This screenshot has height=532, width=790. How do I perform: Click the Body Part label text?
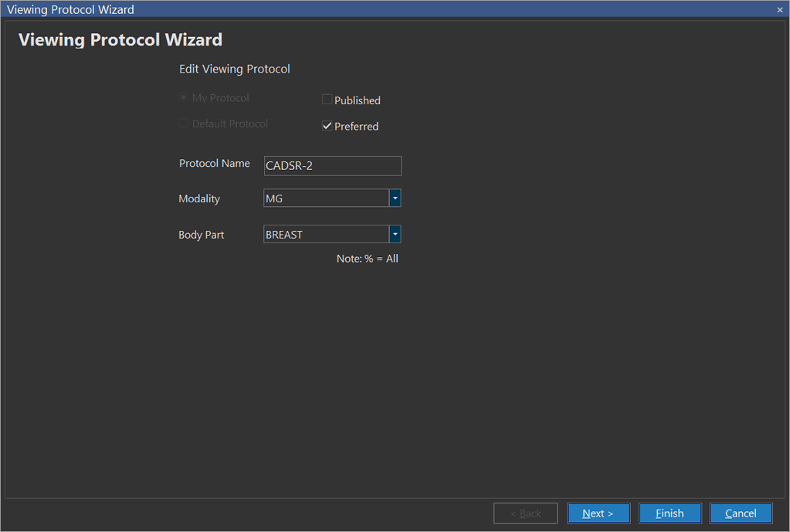coord(201,235)
